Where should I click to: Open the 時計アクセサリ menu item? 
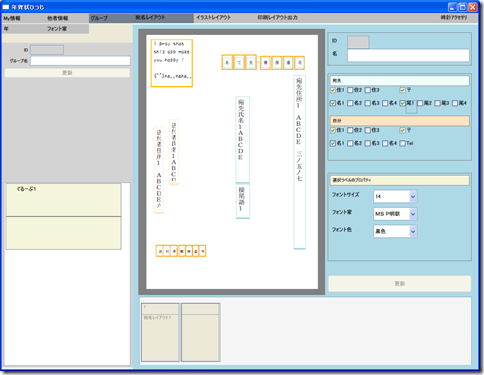[454, 18]
